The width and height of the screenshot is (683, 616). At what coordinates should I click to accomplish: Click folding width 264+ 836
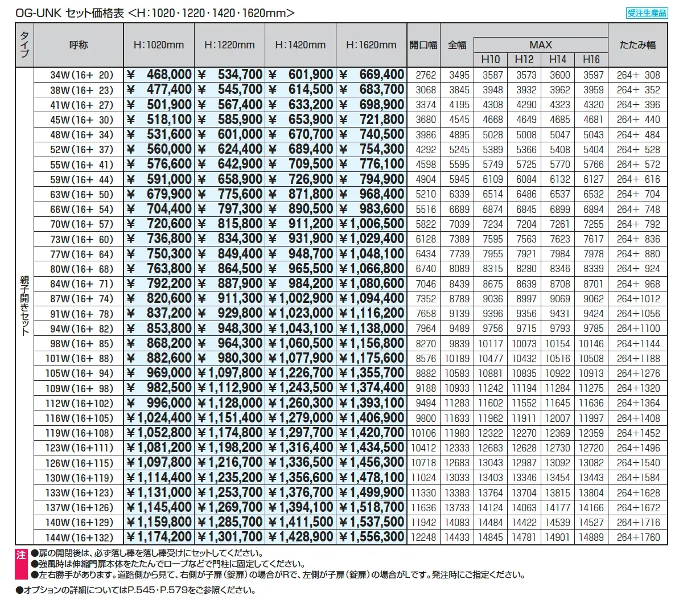coord(639,239)
